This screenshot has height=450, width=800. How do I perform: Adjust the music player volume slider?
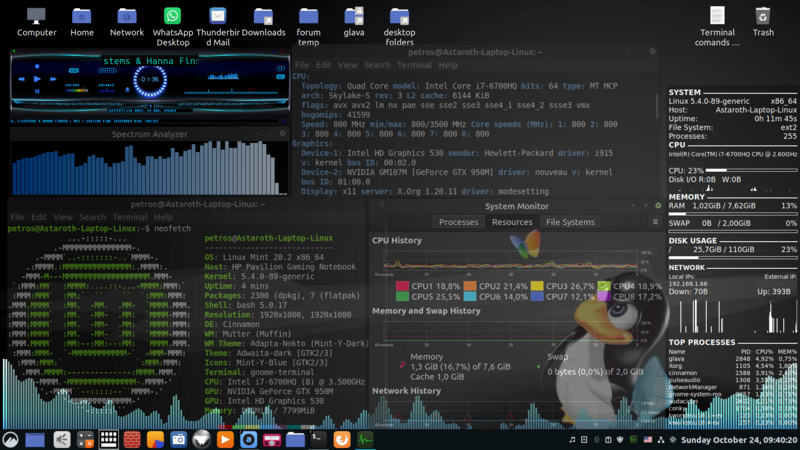pos(77,90)
